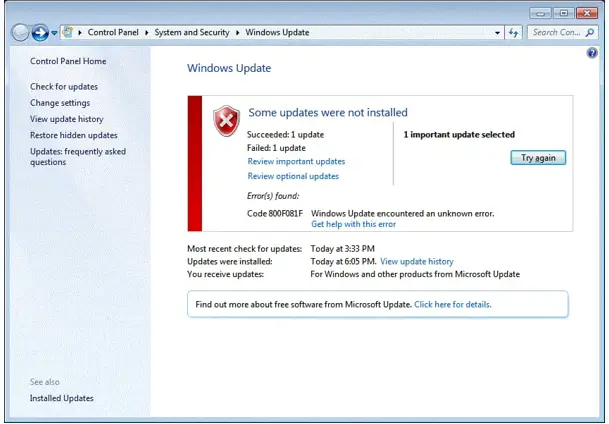Click the Control Panel icon in address bar
Screen dimensions: 609x424
(x=68, y=32)
